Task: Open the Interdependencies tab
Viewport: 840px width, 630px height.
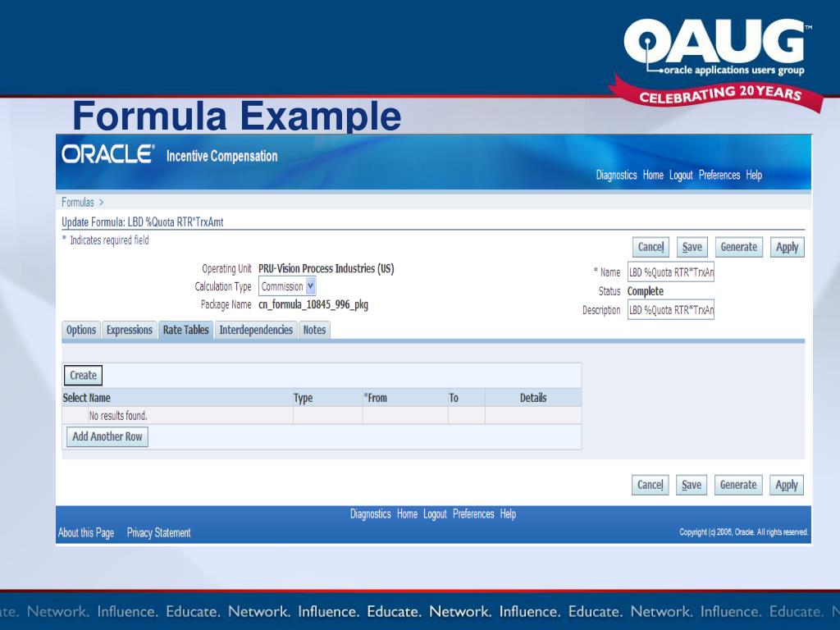Action: [256, 330]
